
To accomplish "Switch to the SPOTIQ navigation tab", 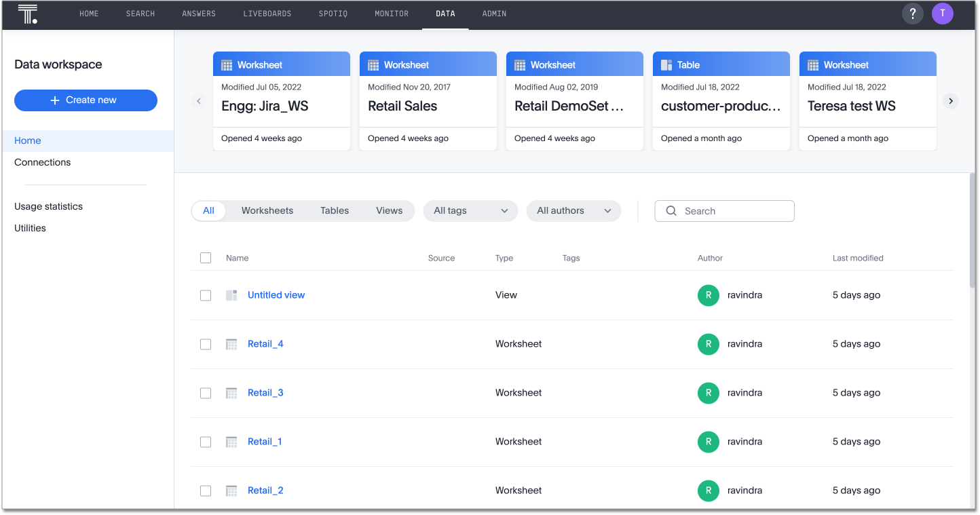I will [x=333, y=13].
